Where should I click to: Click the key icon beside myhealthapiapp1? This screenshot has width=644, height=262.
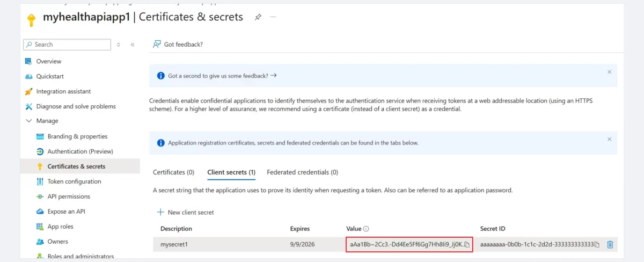coord(32,19)
